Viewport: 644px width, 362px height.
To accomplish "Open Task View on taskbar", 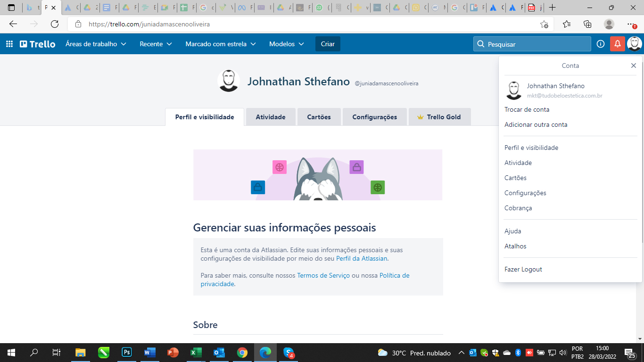I will [56, 353].
